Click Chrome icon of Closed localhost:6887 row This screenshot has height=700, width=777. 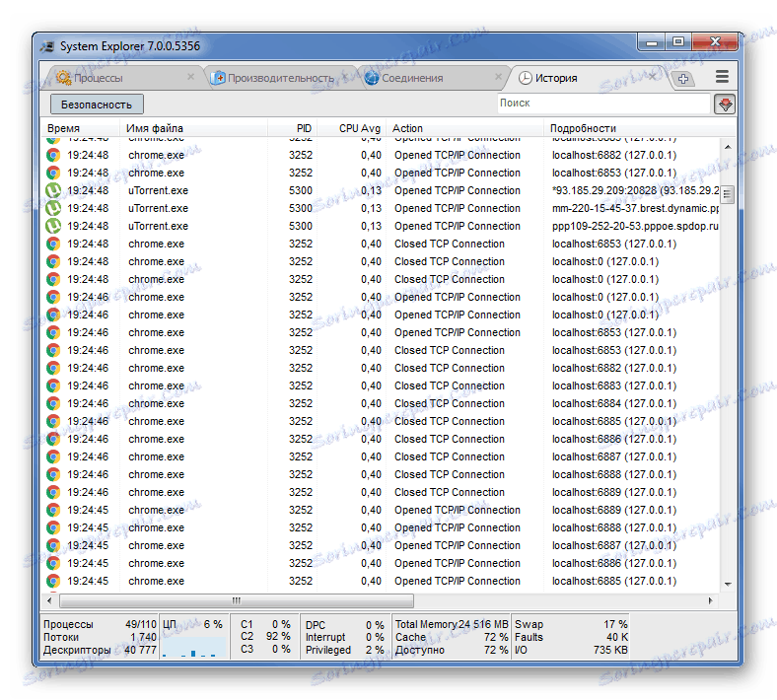tap(53, 456)
